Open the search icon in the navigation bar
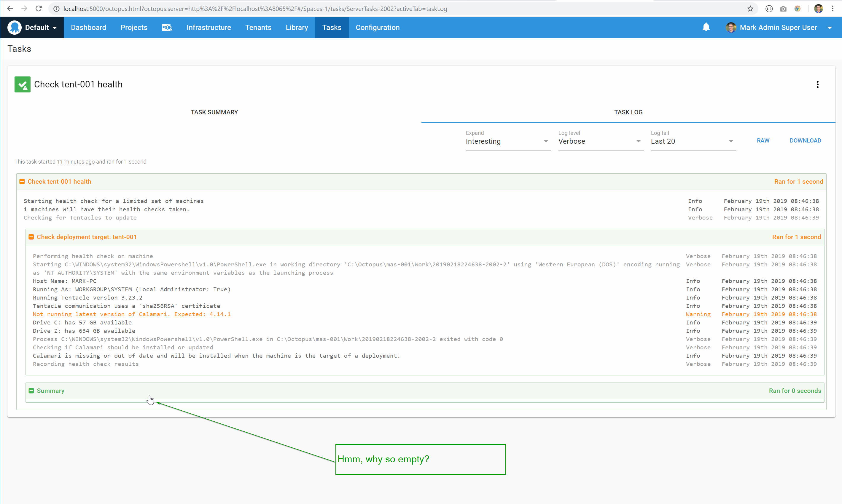The height and width of the screenshot is (504, 842). pyautogui.click(x=167, y=27)
